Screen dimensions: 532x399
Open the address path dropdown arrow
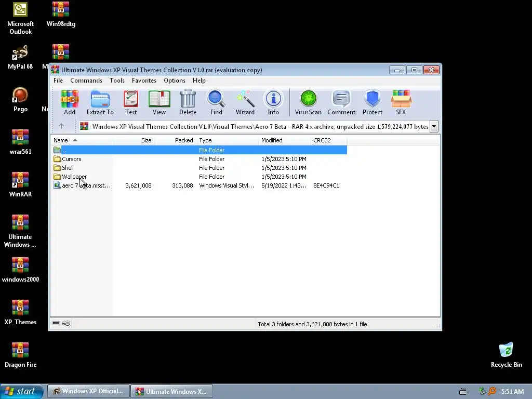point(434,126)
